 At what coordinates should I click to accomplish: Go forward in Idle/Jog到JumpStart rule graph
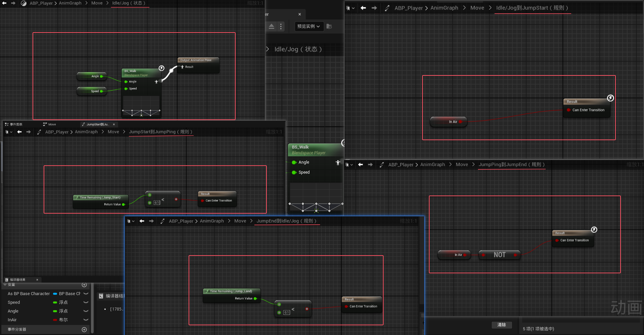tap(374, 8)
